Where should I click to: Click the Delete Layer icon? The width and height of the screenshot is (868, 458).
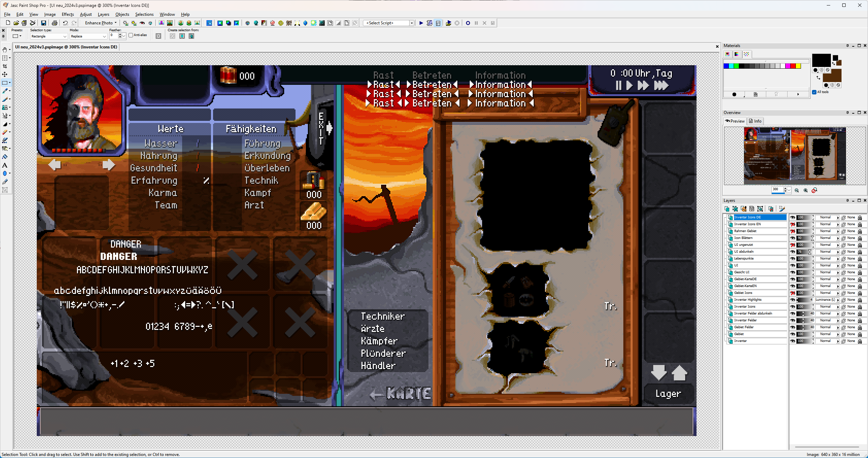(x=771, y=209)
